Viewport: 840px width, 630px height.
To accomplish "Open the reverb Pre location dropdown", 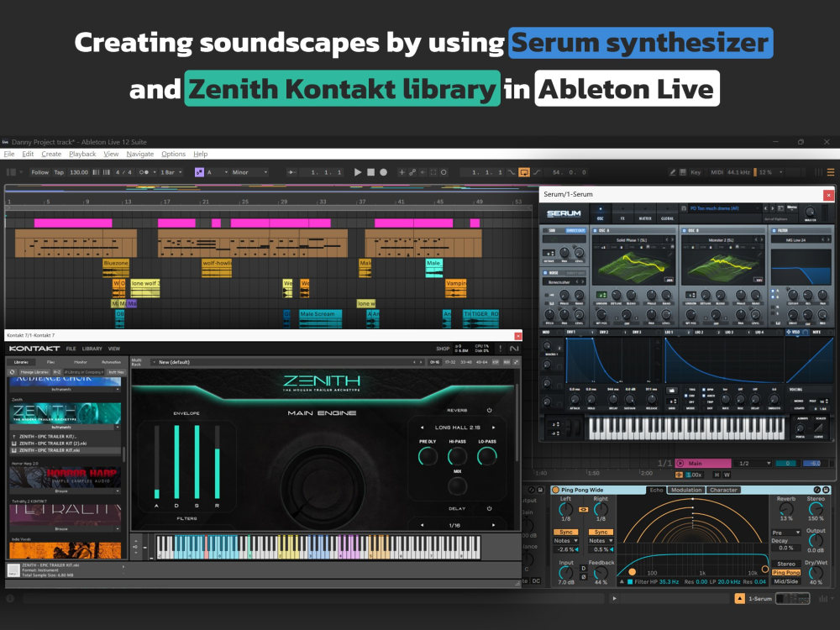I will tap(786, 533).
